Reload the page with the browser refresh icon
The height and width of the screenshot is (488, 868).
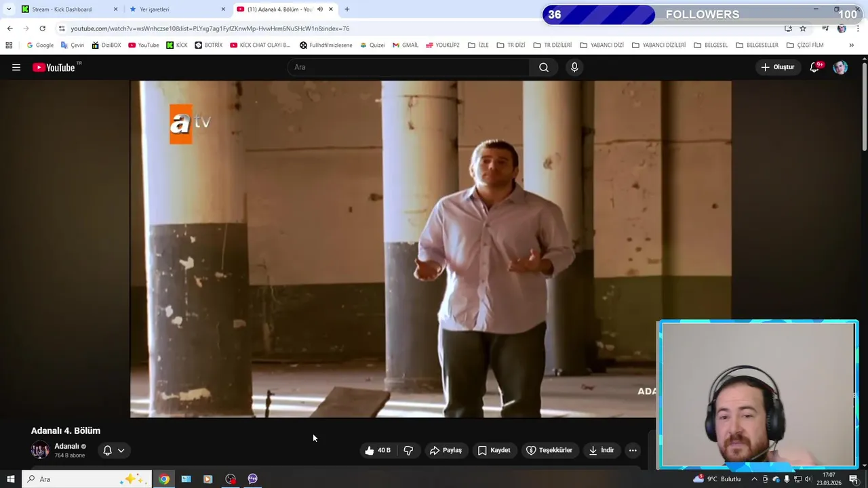[x=42, y=28]
